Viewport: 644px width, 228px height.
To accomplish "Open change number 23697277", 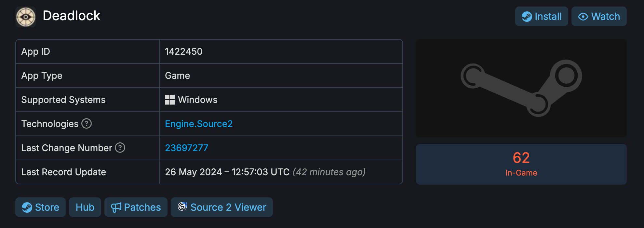I will pyautogui.click(x=186, y=148).
